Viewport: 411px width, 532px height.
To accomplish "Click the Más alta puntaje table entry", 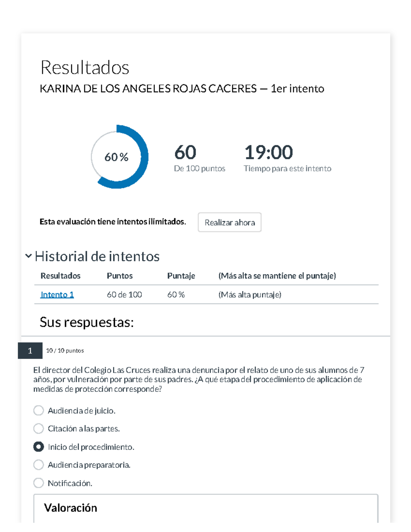I will click(250, 294).
